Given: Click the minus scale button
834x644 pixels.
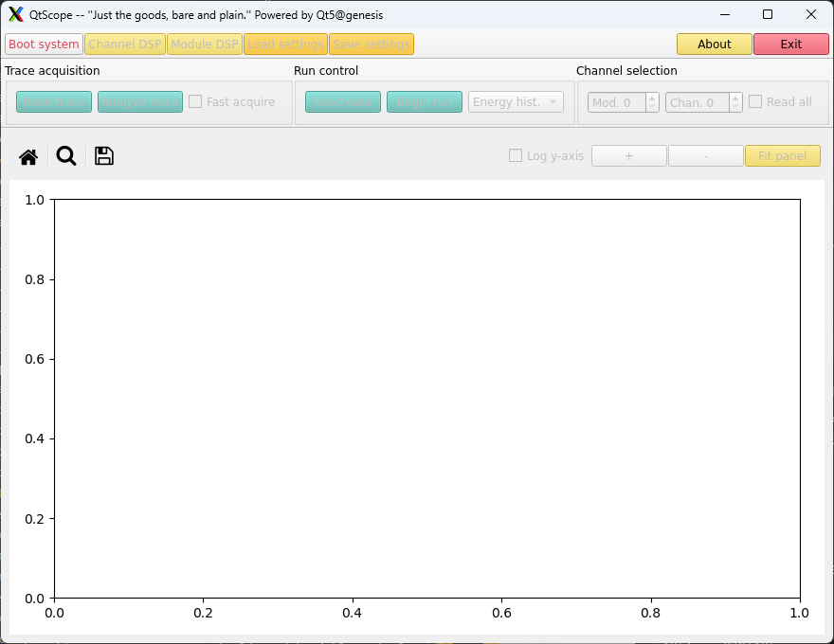Looking at the screenshot, I should (x=706, y=156).
